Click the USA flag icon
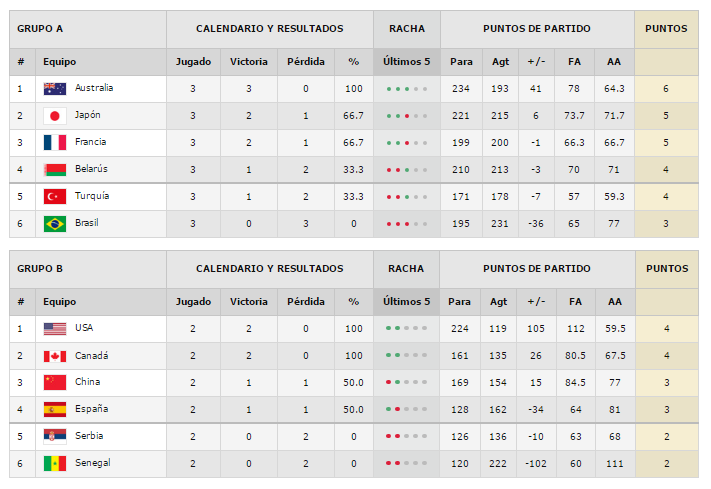The height and width of the screenshot is (489, 711). point(55,329)
